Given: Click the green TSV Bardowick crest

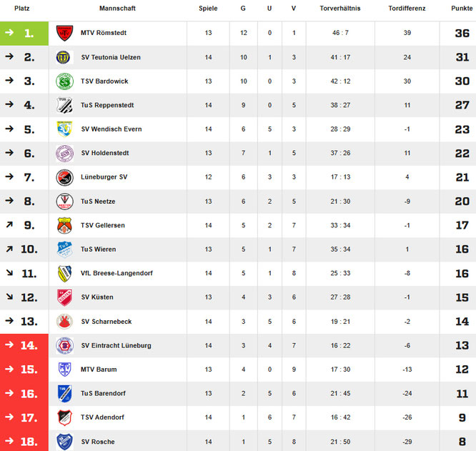Looking at the screenshot, I should (x=64, y=81).
